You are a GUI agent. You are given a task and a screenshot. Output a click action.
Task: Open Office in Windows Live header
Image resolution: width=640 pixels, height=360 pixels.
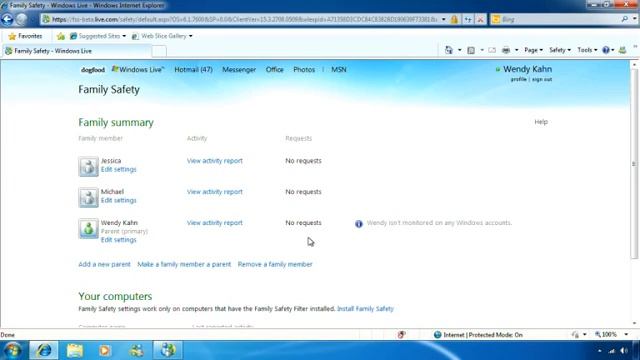pyautogui.click(x=274, y=70)
